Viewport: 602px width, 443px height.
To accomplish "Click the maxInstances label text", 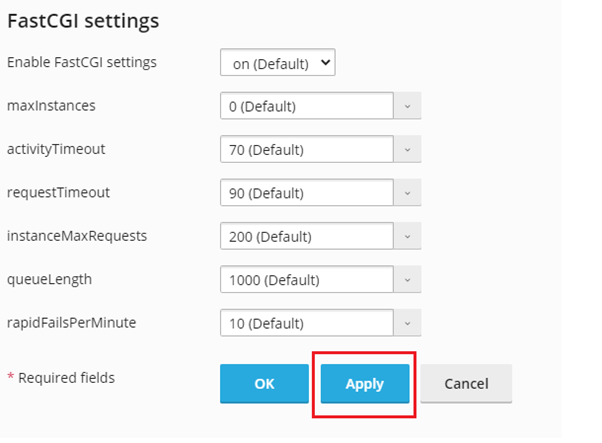I will pos(51,105).
